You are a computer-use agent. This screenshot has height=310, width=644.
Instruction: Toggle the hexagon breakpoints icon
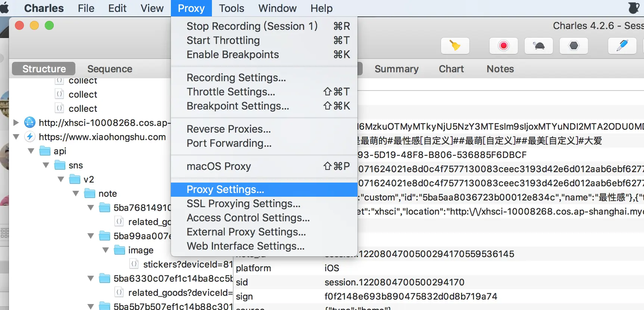pos(573,46)
